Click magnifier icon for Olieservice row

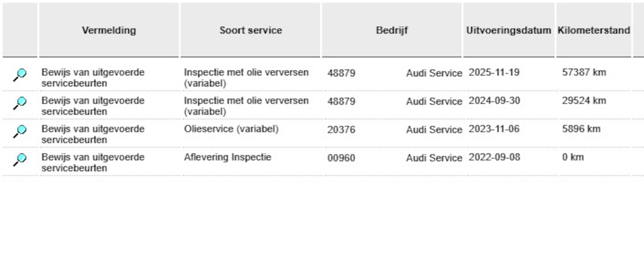[x=20, y=132]
